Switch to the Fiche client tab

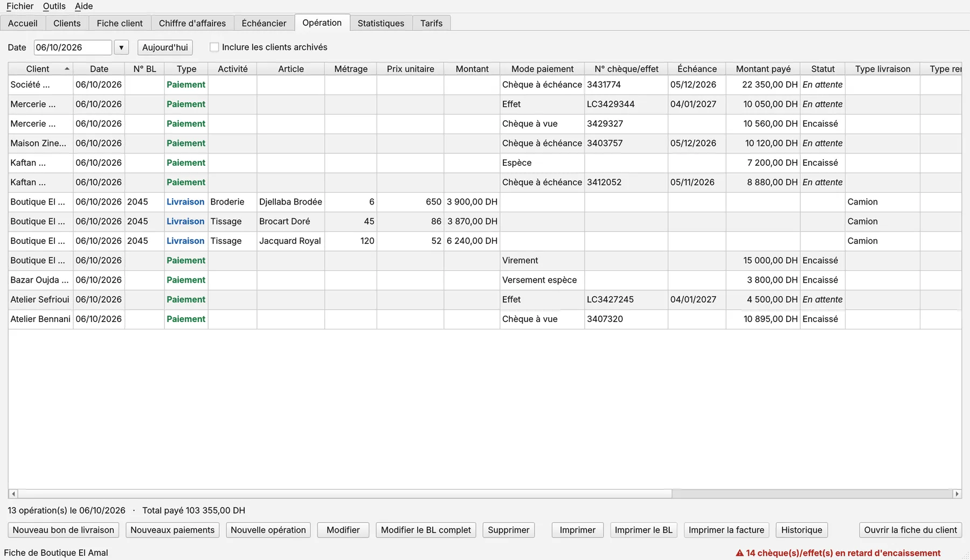point(120,23)
